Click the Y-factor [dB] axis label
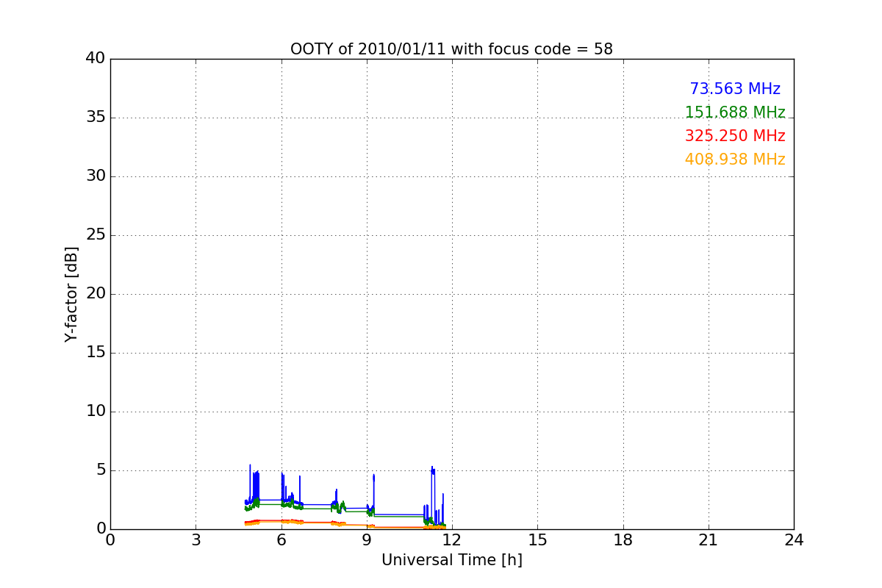The height and width of the screenshot is (588, 882). coord(71,294)
